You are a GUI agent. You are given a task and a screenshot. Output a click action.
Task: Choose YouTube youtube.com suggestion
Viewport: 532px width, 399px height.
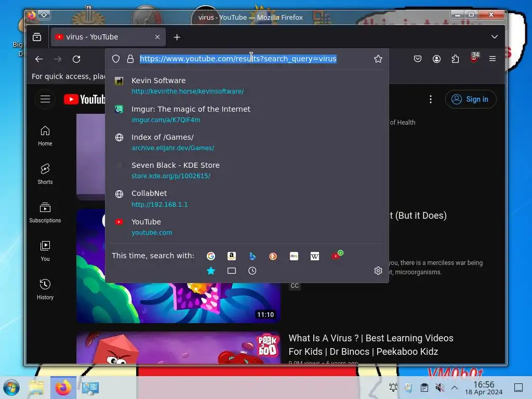point(247,227)
